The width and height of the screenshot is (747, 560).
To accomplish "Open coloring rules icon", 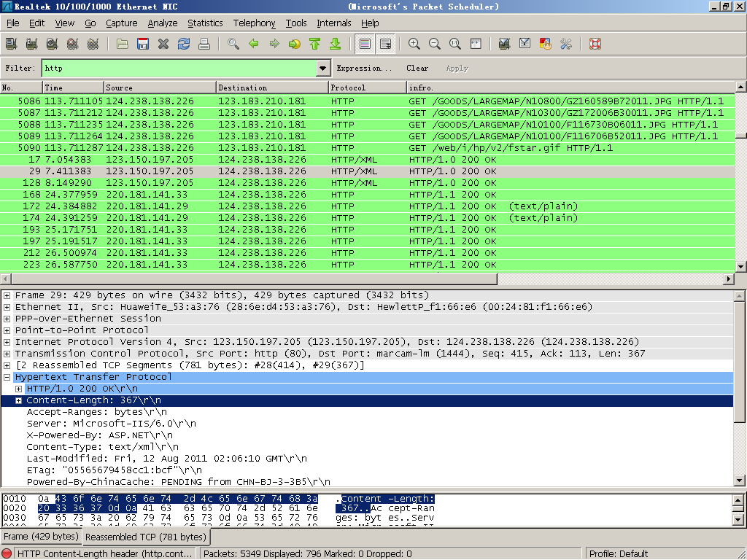I will [546, 44].
